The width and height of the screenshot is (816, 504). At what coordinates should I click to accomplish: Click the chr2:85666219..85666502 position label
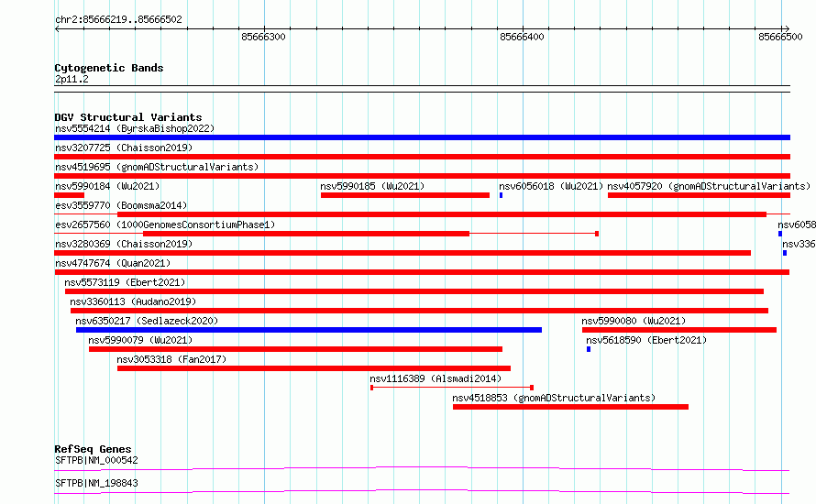click(x=118, y=19)
